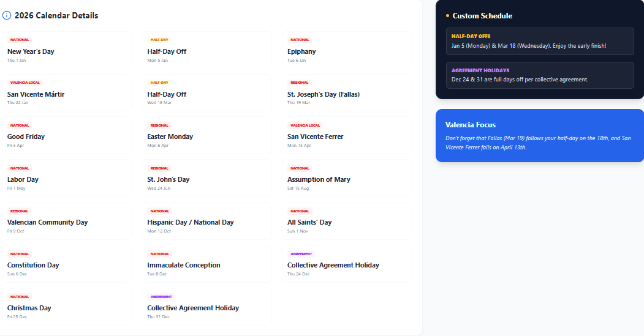Click Hispanic Day / National Day title
Viewport: 644px width, 336px height.
pos(190,222)
